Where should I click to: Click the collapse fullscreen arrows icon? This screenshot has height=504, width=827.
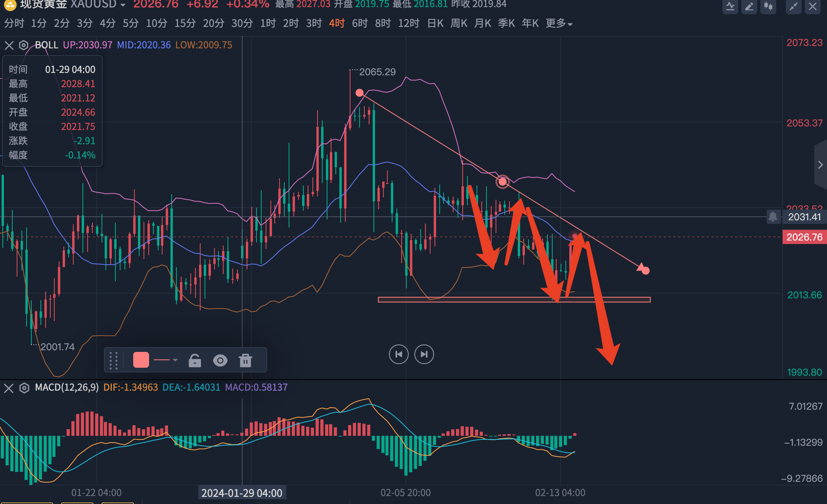point(793,6)
